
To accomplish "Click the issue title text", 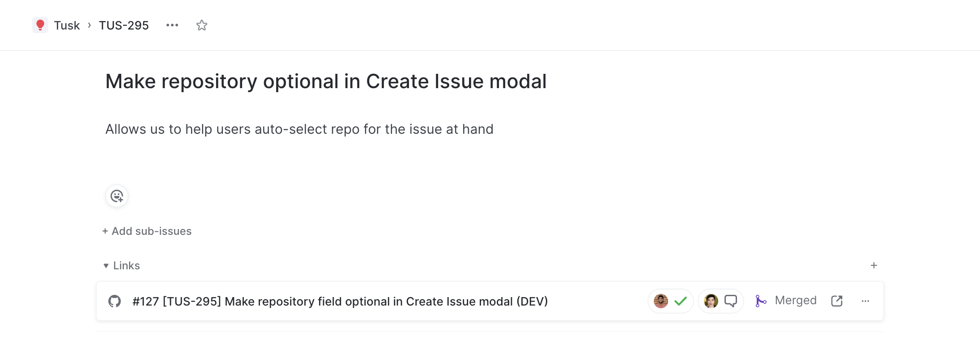I will tap(326, 81).
